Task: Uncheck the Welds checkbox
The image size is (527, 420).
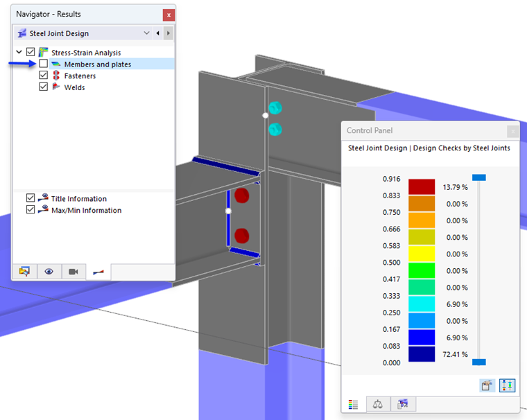Action: (x=44, y=87)
